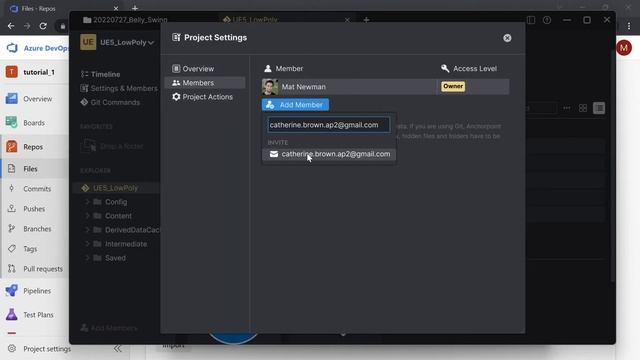Close the Project Settings dialog

507,38
